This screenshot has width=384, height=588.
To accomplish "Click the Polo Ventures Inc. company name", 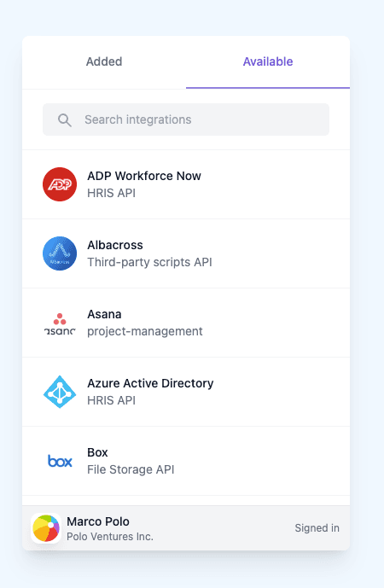I will (110, 537).
